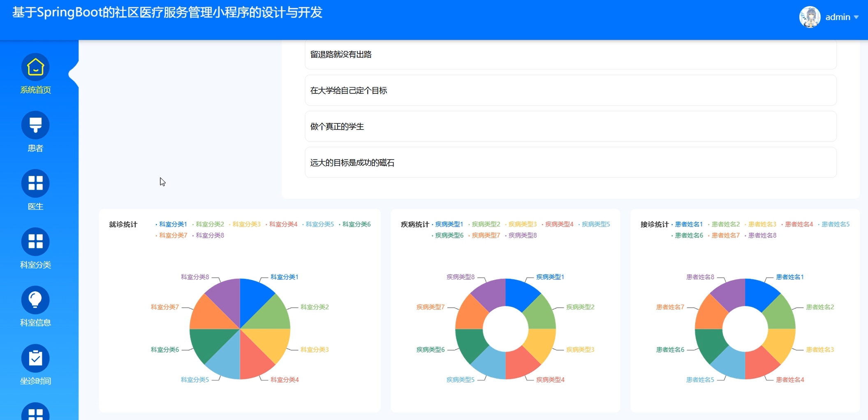
Task: Toggle legend item 科室分类4
Action: [281, 224]
